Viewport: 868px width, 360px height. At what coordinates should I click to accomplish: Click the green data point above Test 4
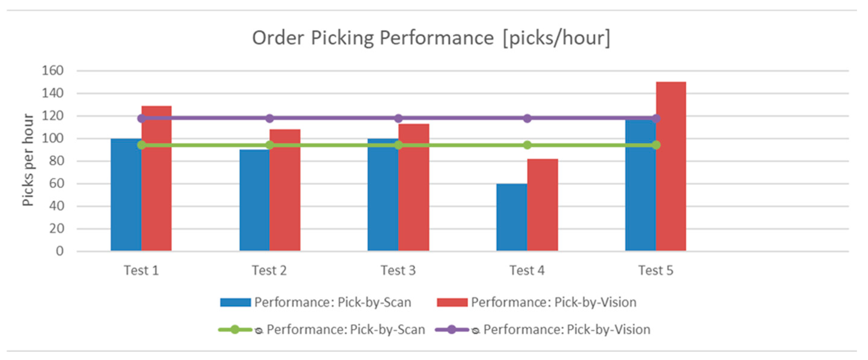coord(527,145)
